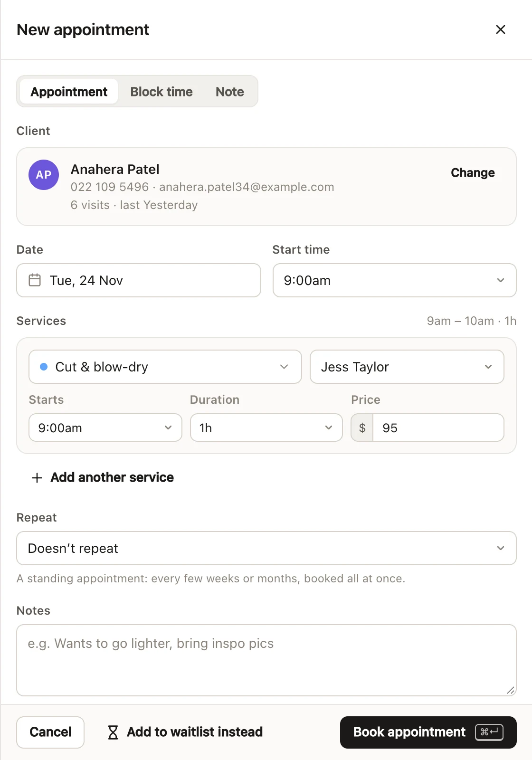Open the Cut & blow-dry service dropdown

pyautogui.click(x=165, y=367)
